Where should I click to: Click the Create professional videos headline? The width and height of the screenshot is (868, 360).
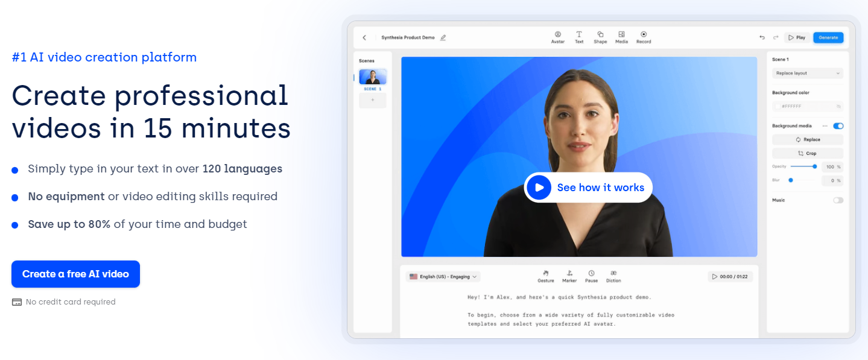151,112
